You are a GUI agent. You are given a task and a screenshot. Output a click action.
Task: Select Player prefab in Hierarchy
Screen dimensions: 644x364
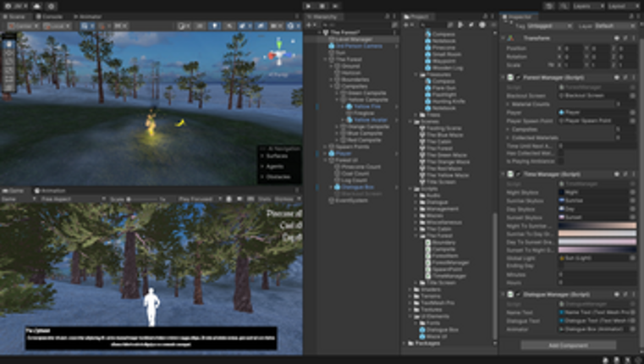pyautogui.click(x=340, y=154)
